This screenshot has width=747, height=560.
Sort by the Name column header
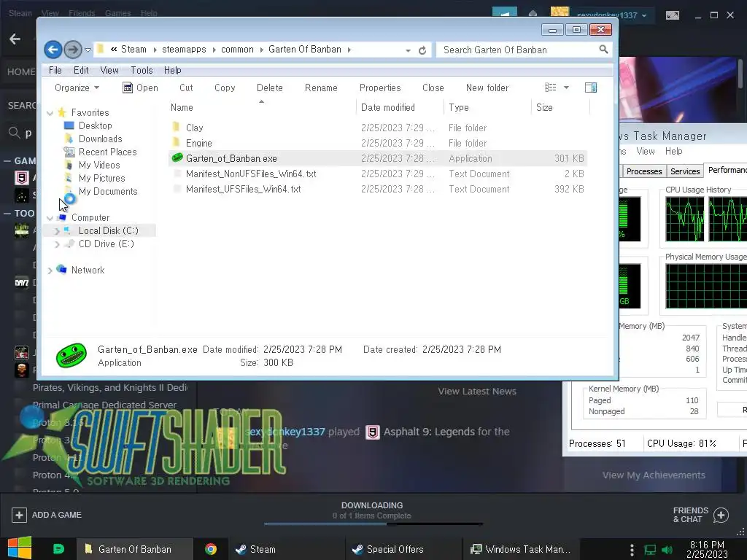click(x=182, y=108)
